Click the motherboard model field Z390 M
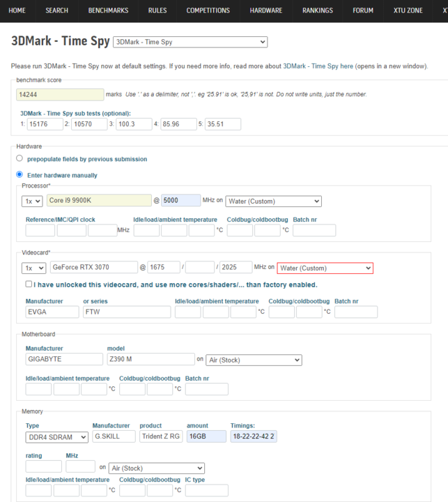The image size is (448, 502). 150,360
